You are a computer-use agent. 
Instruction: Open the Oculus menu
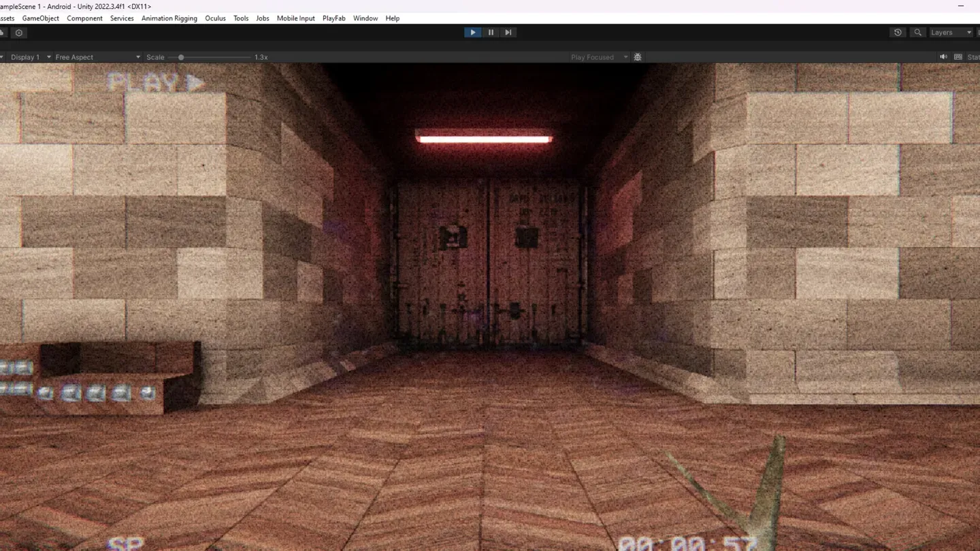tap(215, 18)
